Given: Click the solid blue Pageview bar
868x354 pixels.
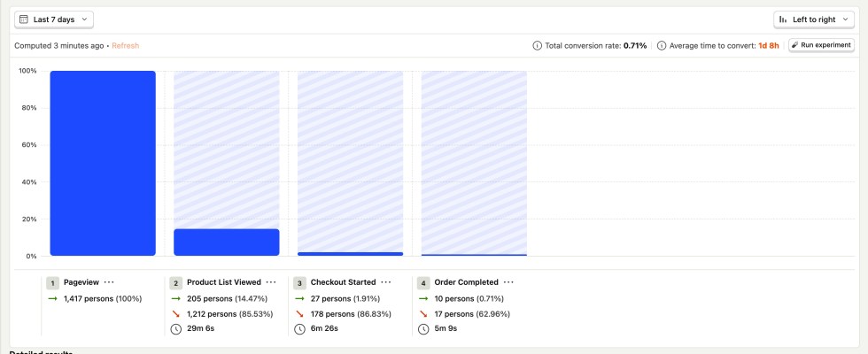Looking at the screenshot, I should coord(103,164).
